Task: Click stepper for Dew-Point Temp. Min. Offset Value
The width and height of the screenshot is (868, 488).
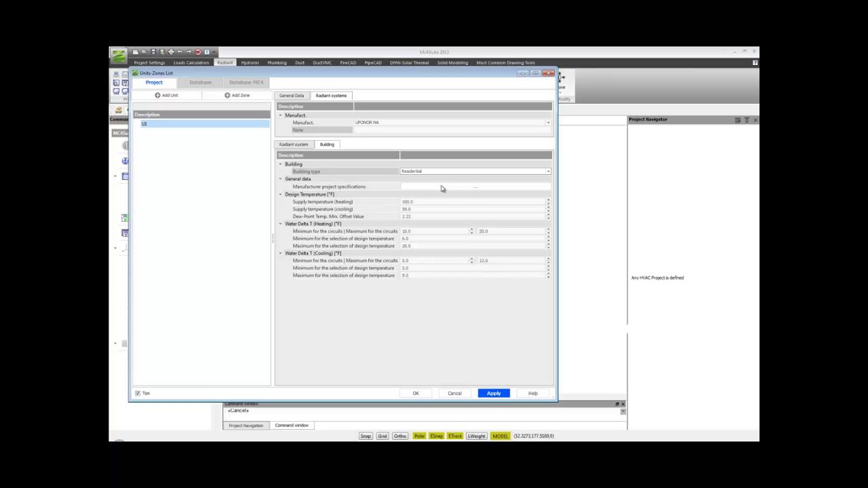Action: (548, 217)
